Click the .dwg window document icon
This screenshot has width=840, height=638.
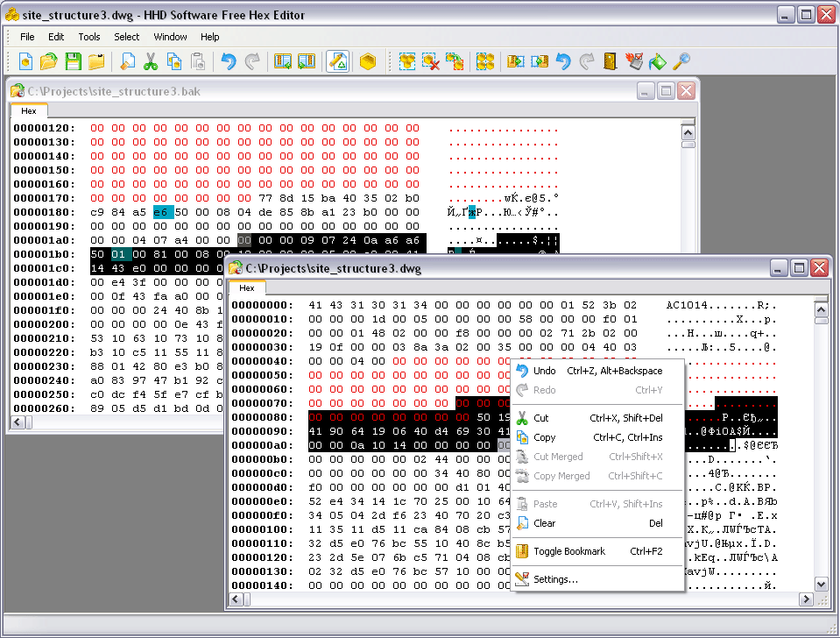[x=235, y=268]
